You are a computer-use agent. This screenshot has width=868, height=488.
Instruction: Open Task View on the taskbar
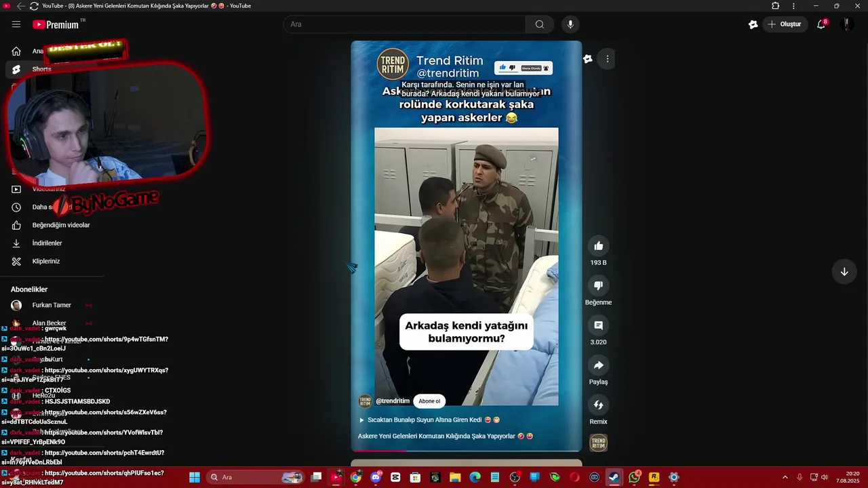click(316, 477)
